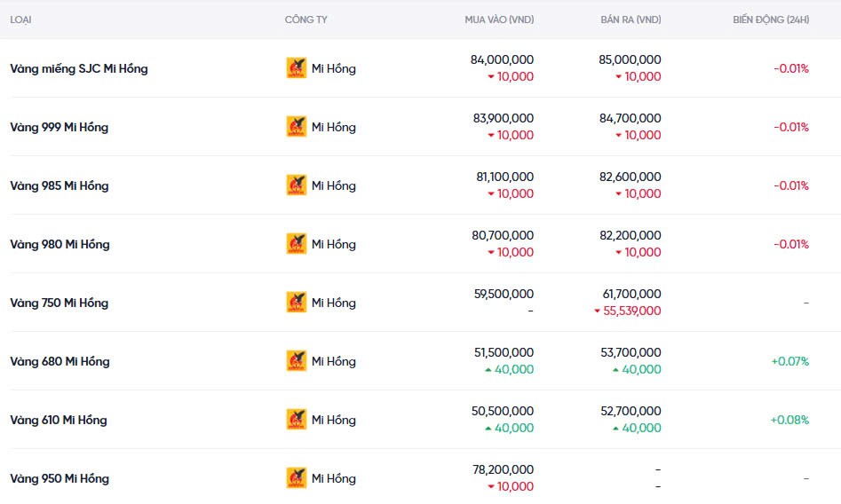
Task: Click the 55,539,000 sell price decrease value
Action: (632, 311)
